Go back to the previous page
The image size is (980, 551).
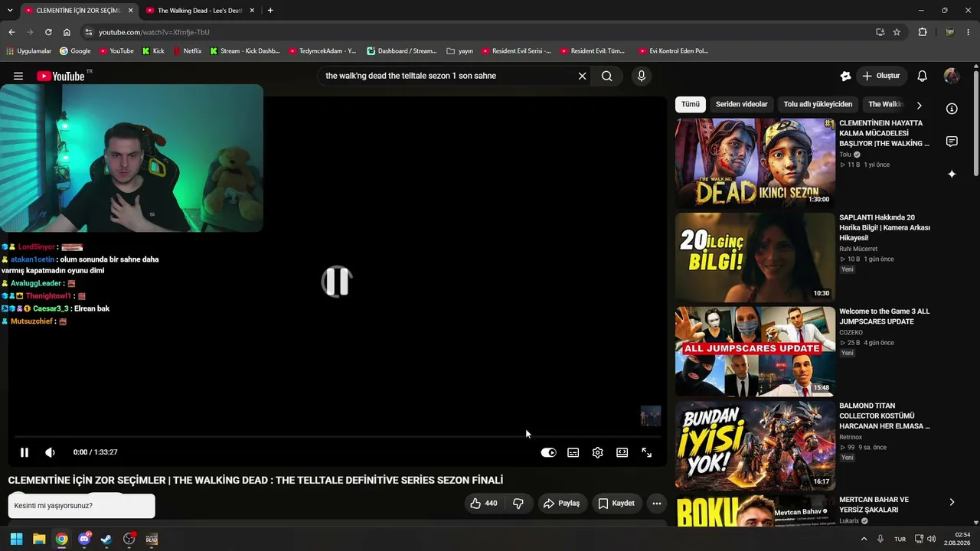[x=11, y=32]
